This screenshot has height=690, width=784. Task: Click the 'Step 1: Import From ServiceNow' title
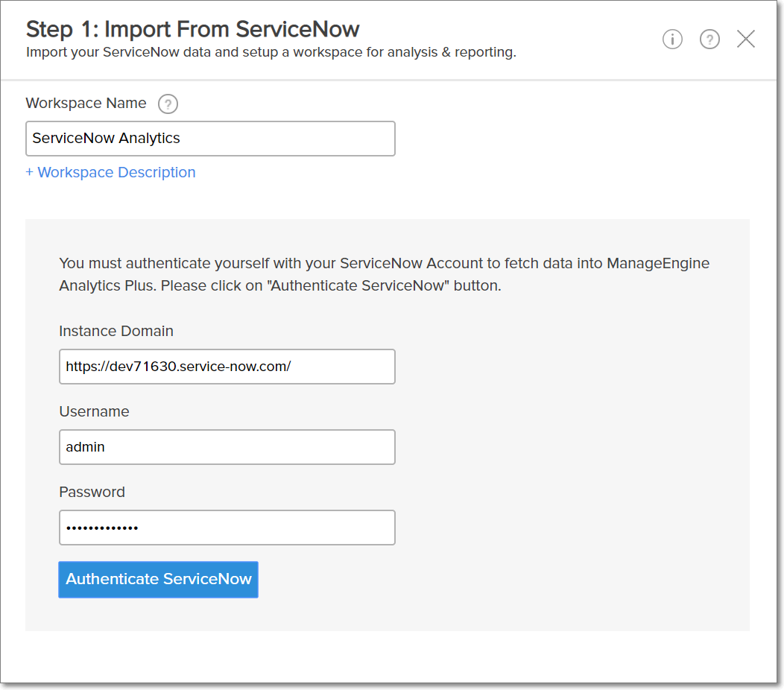pos(192,29)
